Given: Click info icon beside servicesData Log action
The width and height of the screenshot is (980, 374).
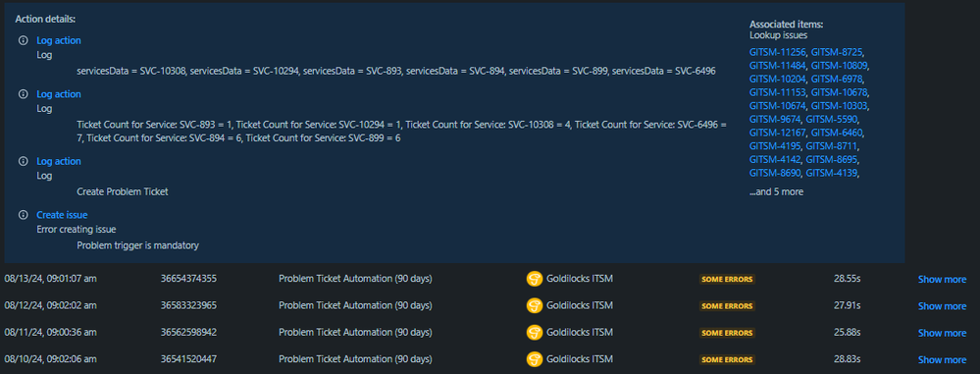Looking at the screenshot, I should [x=24, y=40].
